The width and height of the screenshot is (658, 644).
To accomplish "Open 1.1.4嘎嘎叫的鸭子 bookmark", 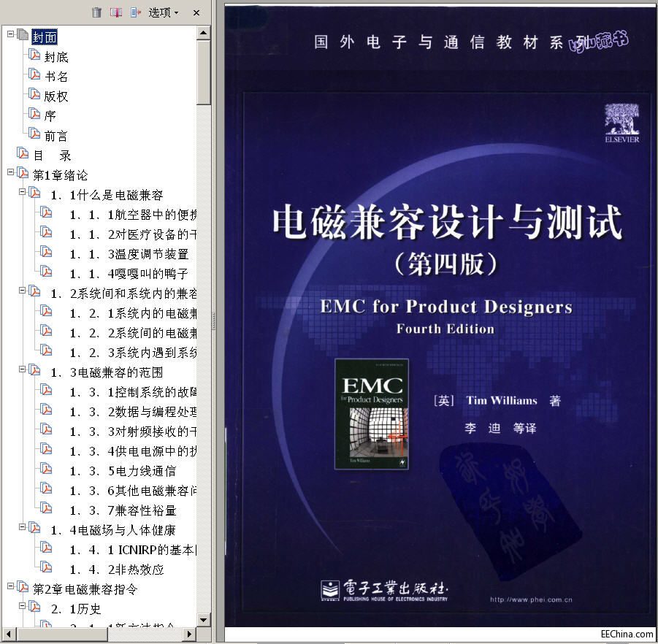I will click(129, 274).
